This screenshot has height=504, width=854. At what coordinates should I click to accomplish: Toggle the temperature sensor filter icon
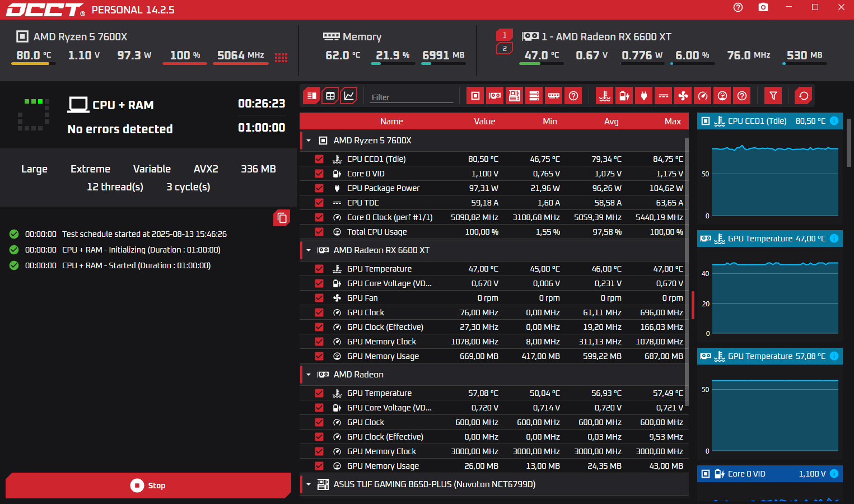tap(605, 96)
